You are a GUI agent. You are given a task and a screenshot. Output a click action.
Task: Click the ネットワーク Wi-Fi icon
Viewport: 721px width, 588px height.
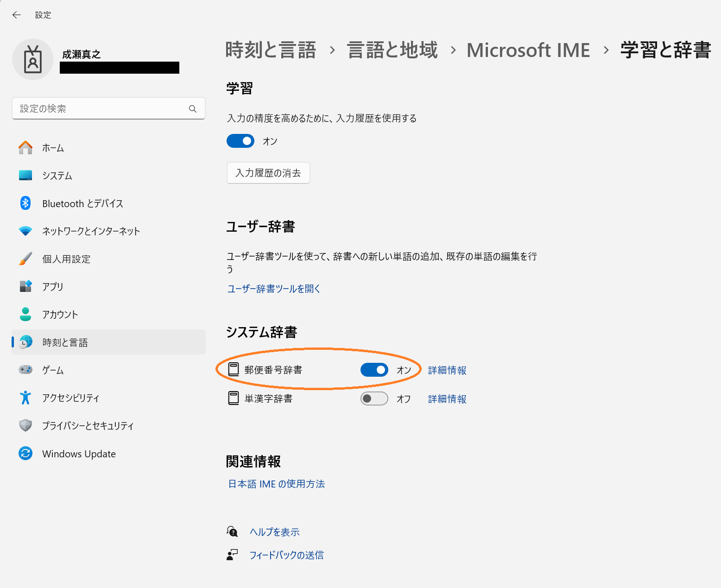pos(25,231)
